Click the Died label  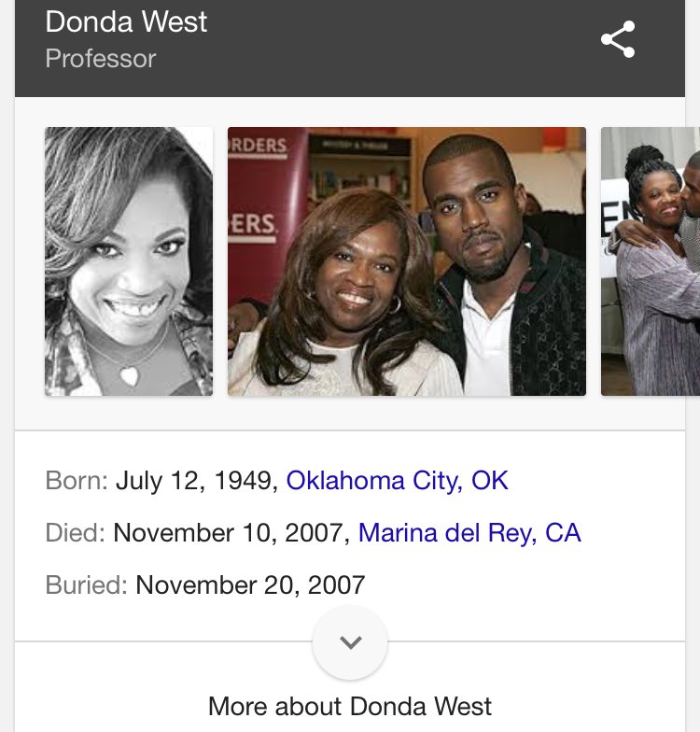coord(75,532)
